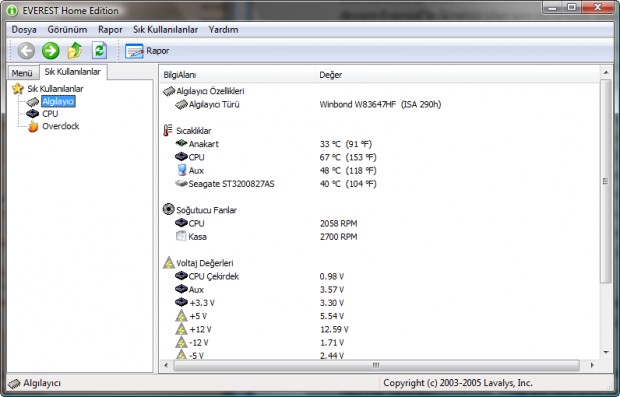
Task: Click the vertical scrollbar up arrow
Action: pos(606,73)
